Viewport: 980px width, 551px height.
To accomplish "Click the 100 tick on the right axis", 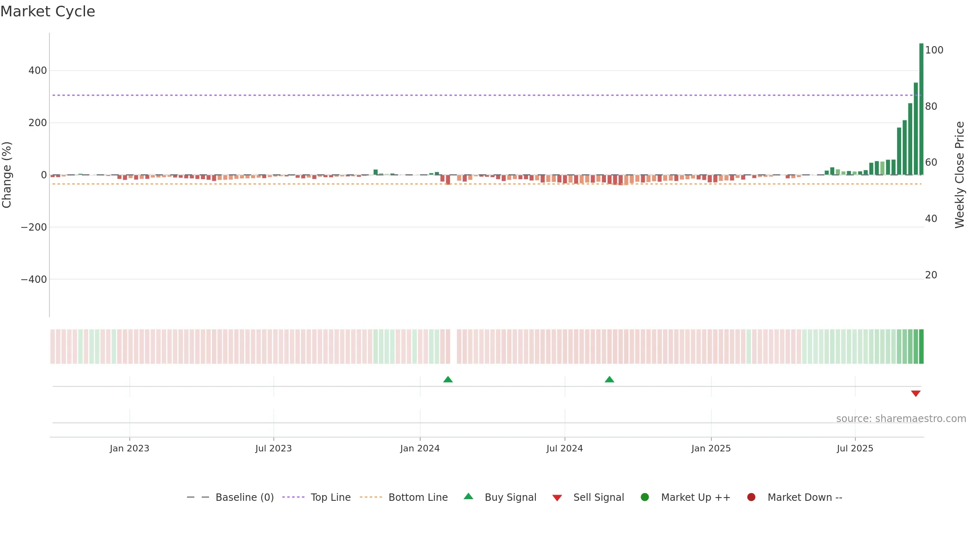I will click(934, 50).
